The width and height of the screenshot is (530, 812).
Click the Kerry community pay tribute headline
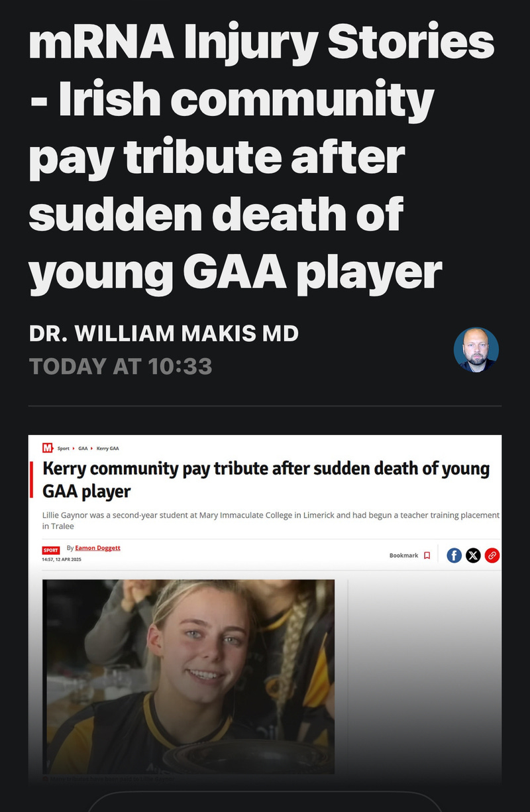(266, 480)
